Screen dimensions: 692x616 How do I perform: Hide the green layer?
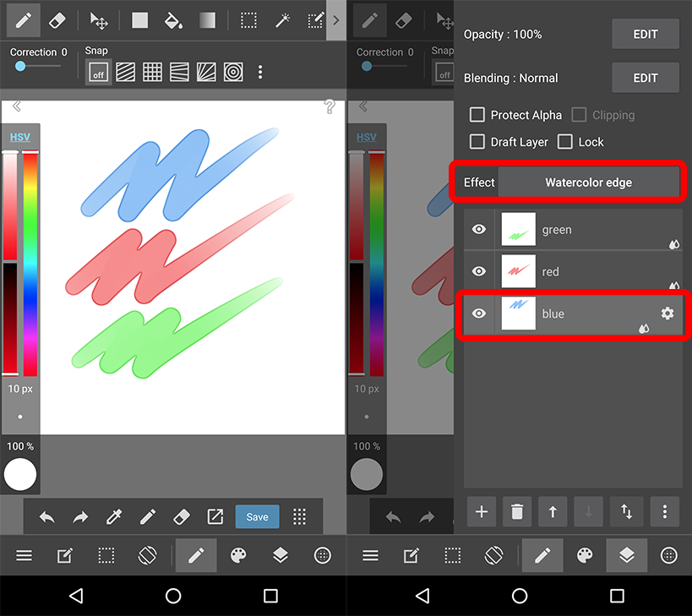click(479, 230)
